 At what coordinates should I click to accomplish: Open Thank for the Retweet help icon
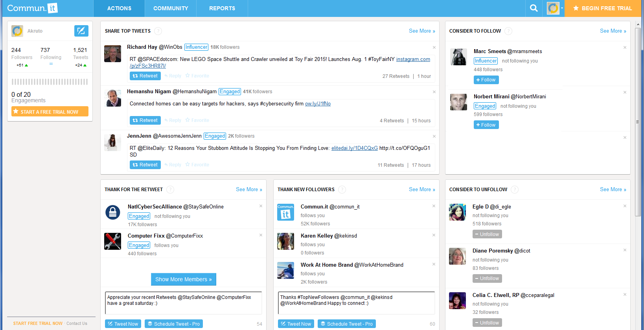point(170,190)
